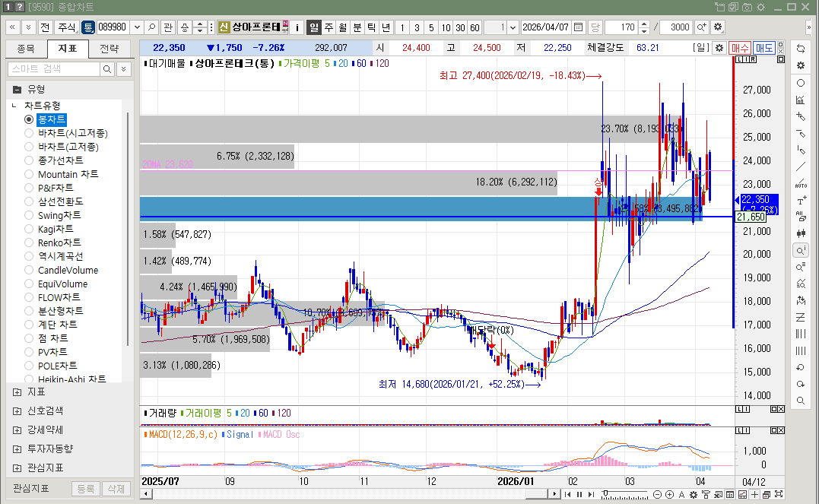Click the smart search input field

54,69
